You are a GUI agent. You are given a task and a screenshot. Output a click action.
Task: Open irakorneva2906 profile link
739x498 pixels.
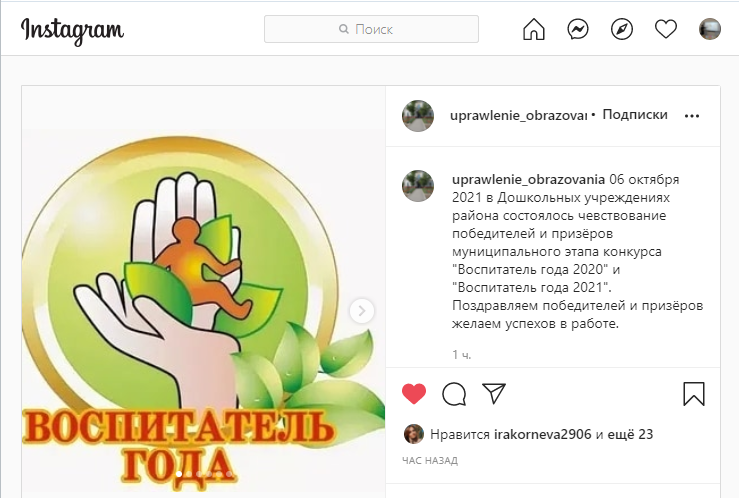pos(542,434)
